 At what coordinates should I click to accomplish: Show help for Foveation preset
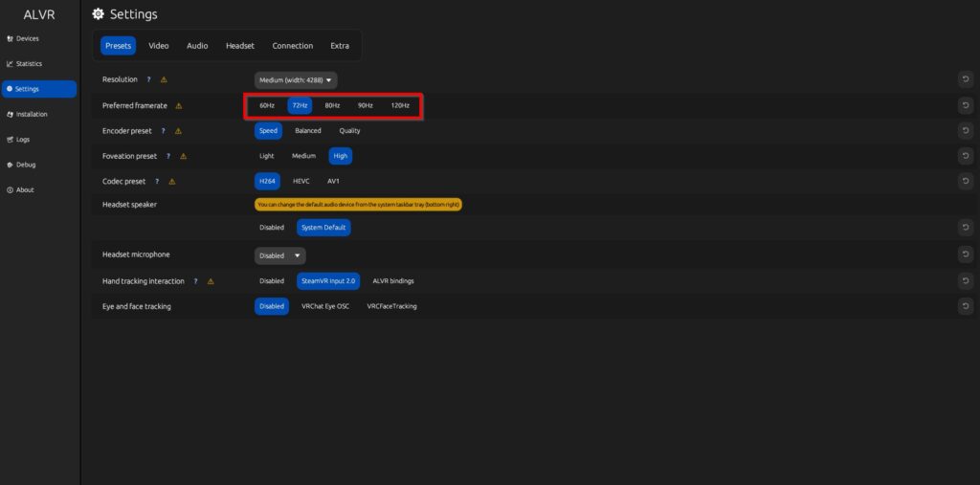point(168,156)
